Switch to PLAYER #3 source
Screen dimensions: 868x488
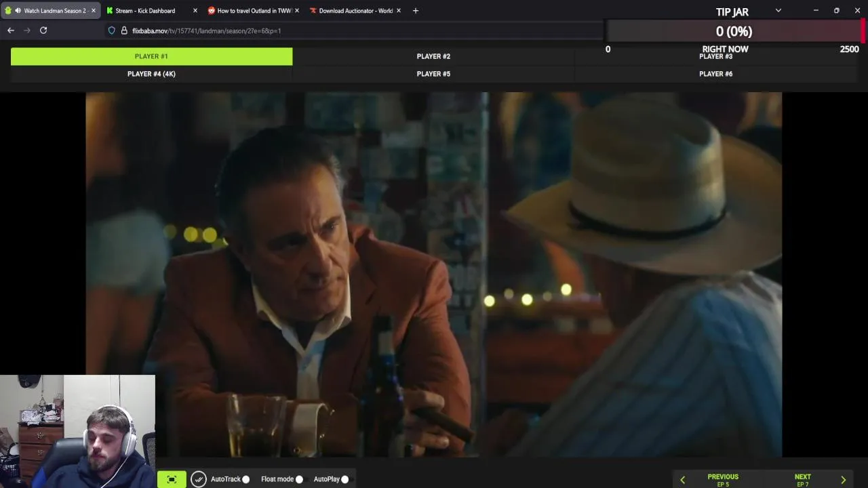715,56
